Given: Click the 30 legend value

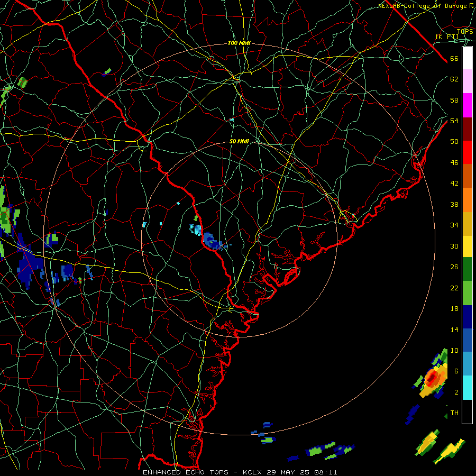Looking at the screenshot, I should (x=454, y=246).
